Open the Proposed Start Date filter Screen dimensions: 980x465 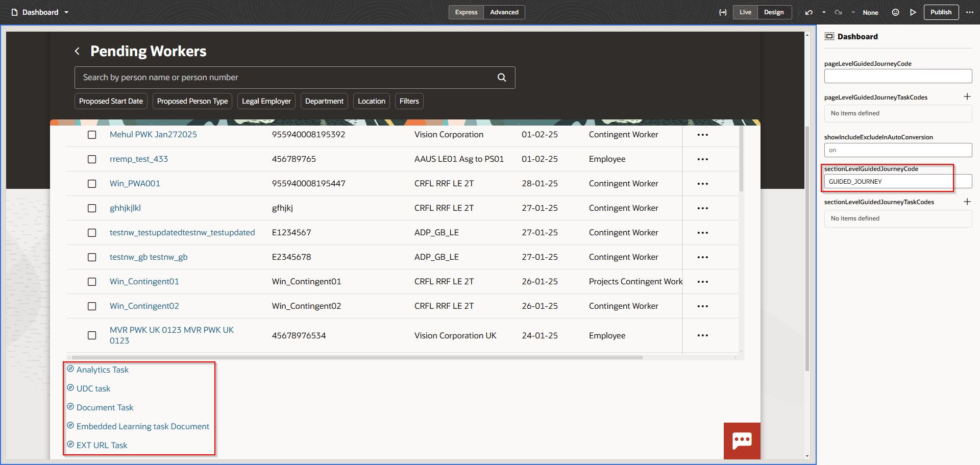(x=111, y=101)
